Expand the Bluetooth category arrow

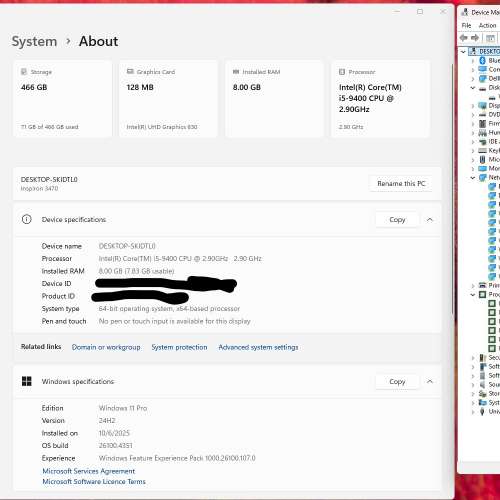click(x=473, y=61)
